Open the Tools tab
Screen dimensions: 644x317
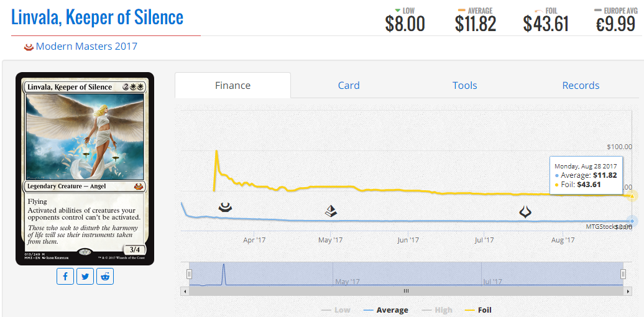[x=465, y=85]
